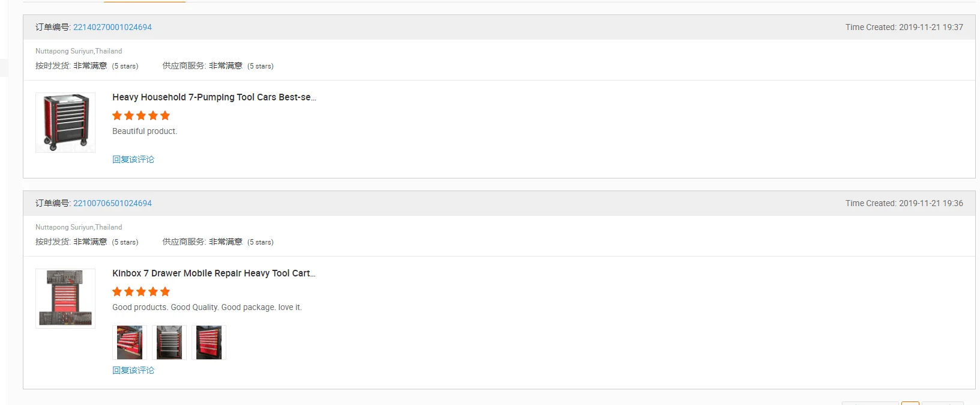980x405 pixels.
Task: View the second review photo of the grey cart
Action: [169, 343]
